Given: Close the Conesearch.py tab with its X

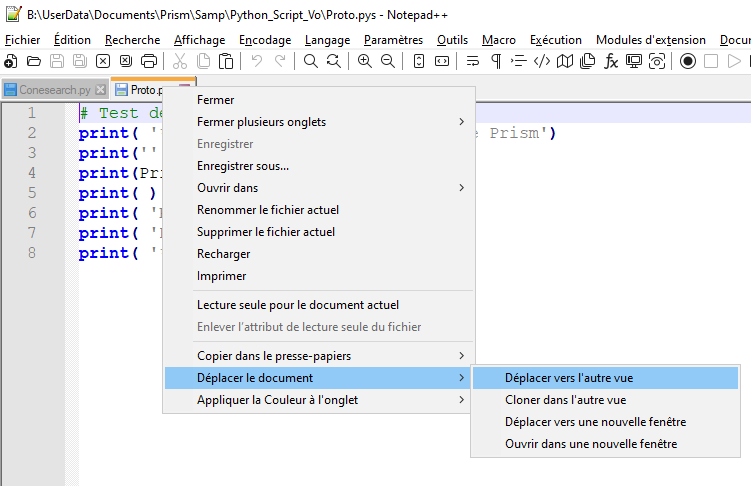Looking at the screenshot, I should (100, 90).
